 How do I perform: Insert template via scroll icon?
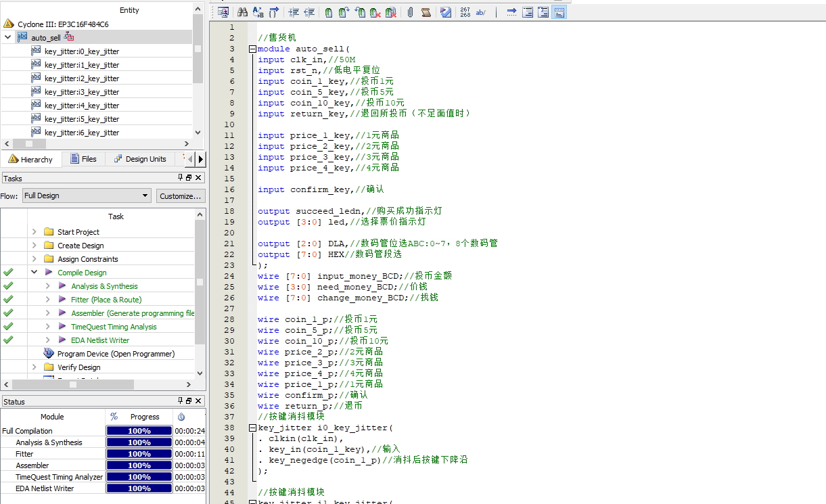426,12
